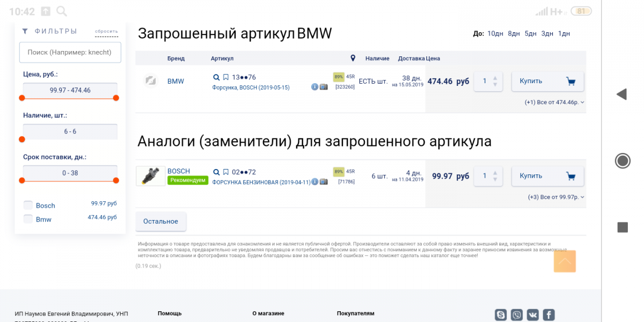This screenshot has width=644, height=322.
Task: Click Купить button for BMW 474.46 руб
Action: pyautogui.click(x=547, y=81)
